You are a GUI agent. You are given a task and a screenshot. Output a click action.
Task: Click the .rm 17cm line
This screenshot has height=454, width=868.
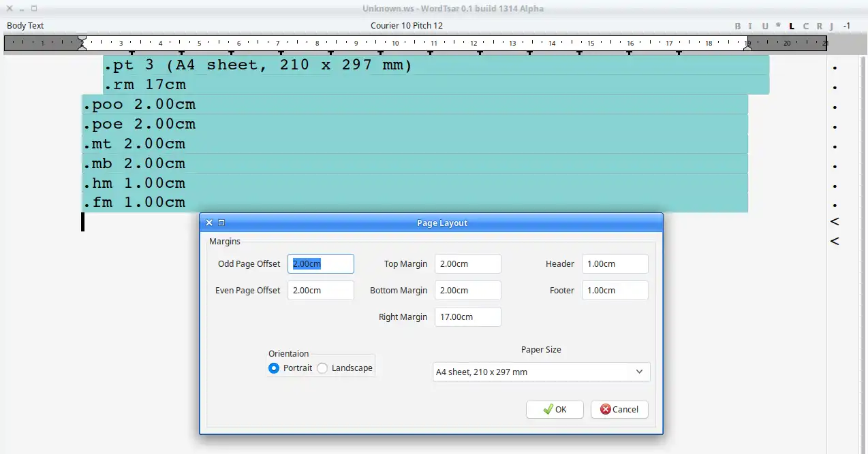pyautogui.click(x=436, y=85)
